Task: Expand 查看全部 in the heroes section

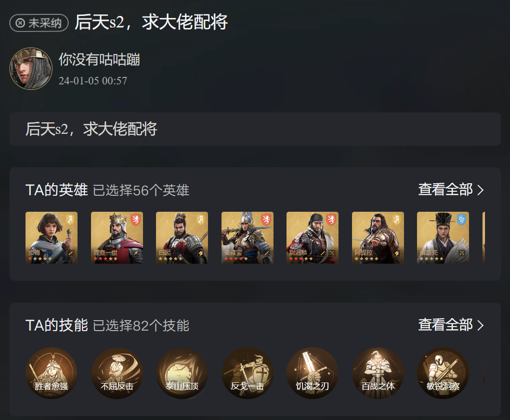Action: (x=451, y=189)
